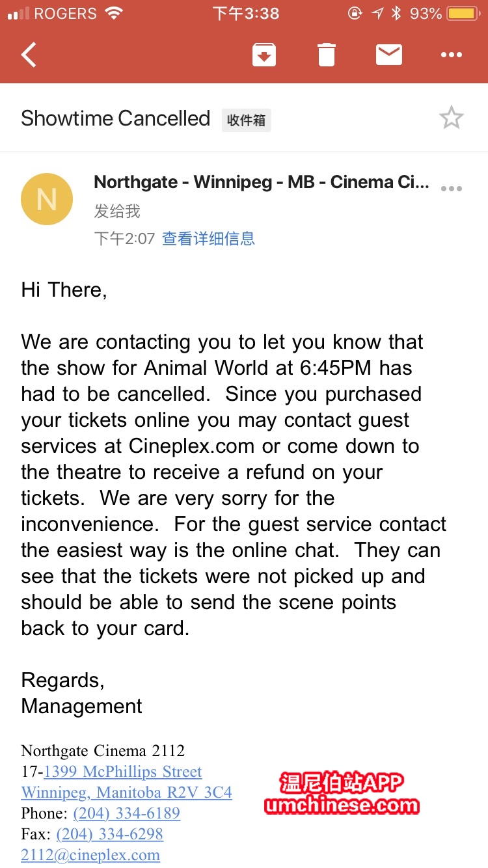Email 2112@cineplex.com address link
This screenshot has width=488, height=868.
coord(90,855)
